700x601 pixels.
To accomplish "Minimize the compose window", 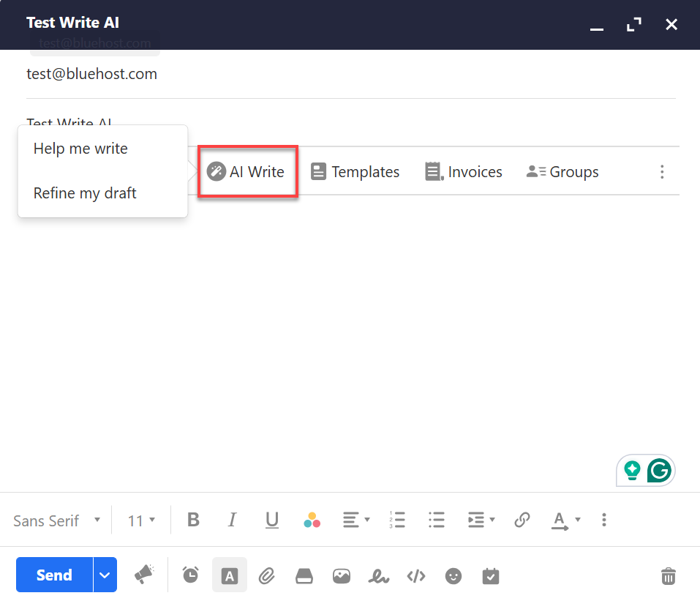I will tap(597, 29).
